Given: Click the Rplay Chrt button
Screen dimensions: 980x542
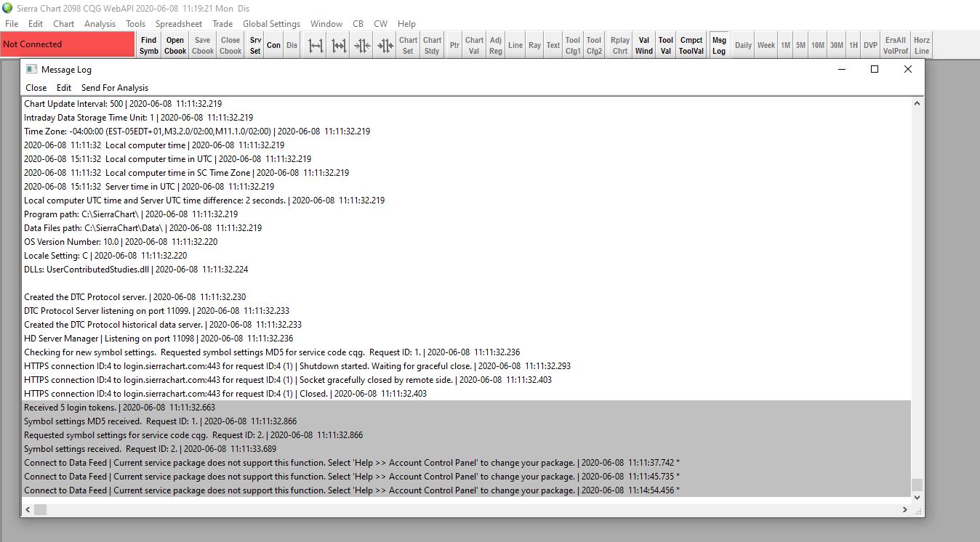Looking at the screenshot, I should pyautogui.click(x=620, y=45).
